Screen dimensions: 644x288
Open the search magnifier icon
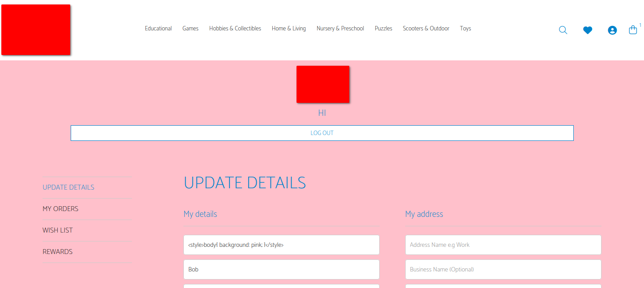click(x=563, y=30)
